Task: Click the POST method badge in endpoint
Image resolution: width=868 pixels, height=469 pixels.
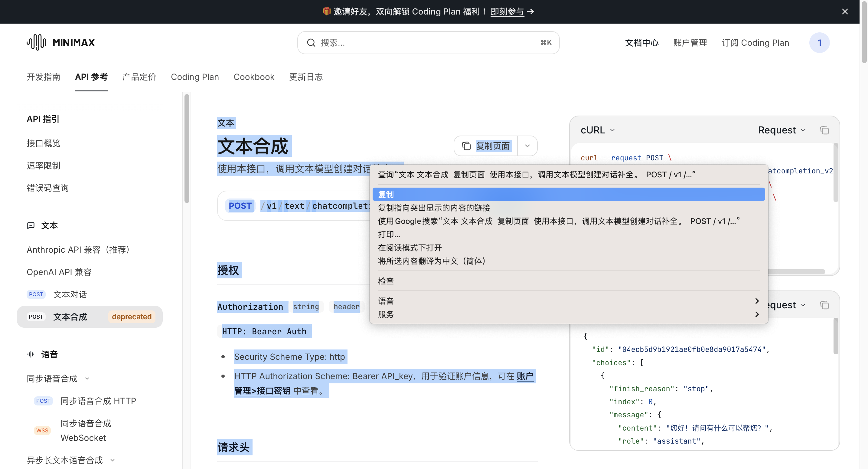Action: tap(240, 206)
